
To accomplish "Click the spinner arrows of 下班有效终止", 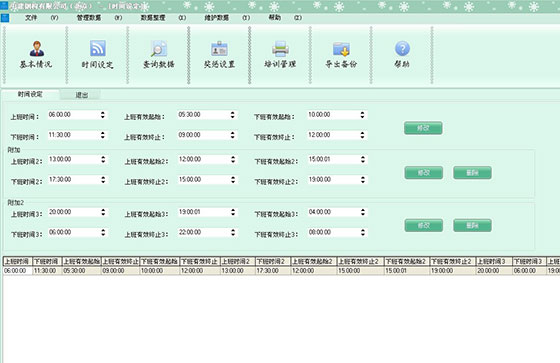I will [362, 135].
